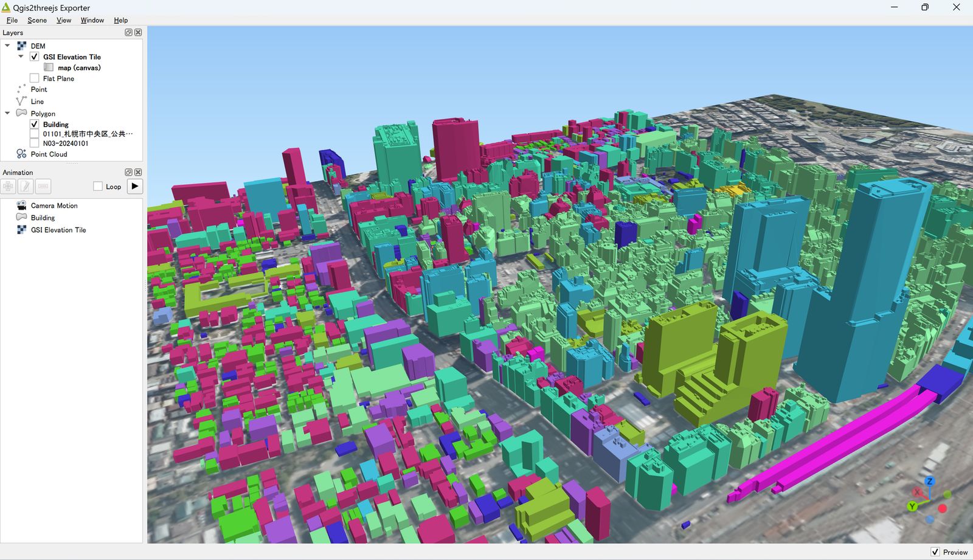This screenshot has width=973, height=560.
Task: Click the Polygon layer group icon
Action: [x=22, y=113]
